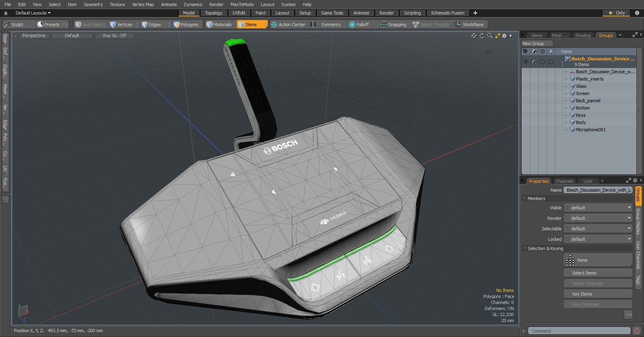Click the viewport zoom magnifier icon
Screen dimensions: 644x337
coord(490,36)
